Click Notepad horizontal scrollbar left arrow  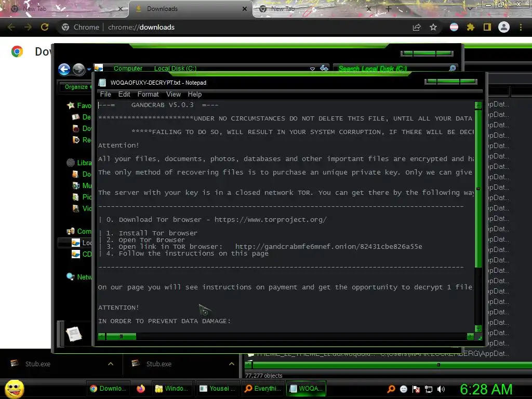click(x=101, y=336)
